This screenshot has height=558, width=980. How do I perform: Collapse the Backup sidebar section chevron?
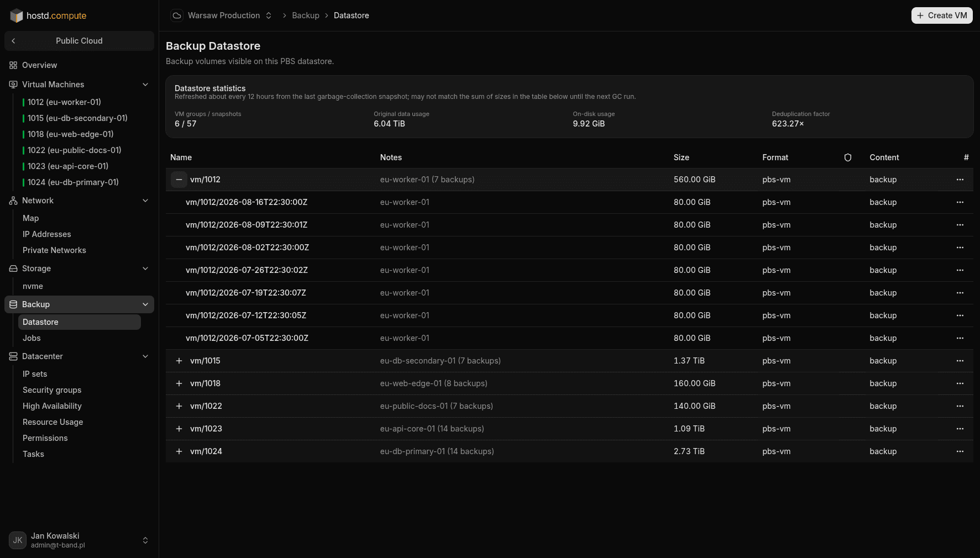tap(145, 304)
